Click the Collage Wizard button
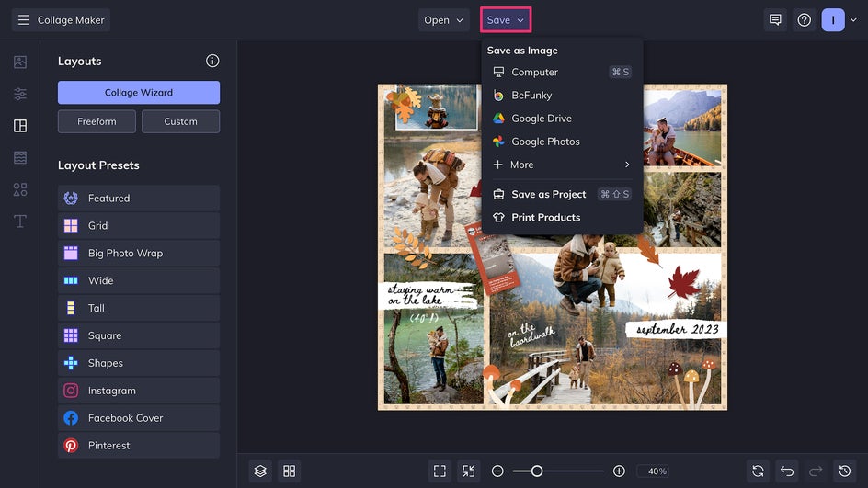The width and height of the screenshot is (868, 488). (139, 93)
